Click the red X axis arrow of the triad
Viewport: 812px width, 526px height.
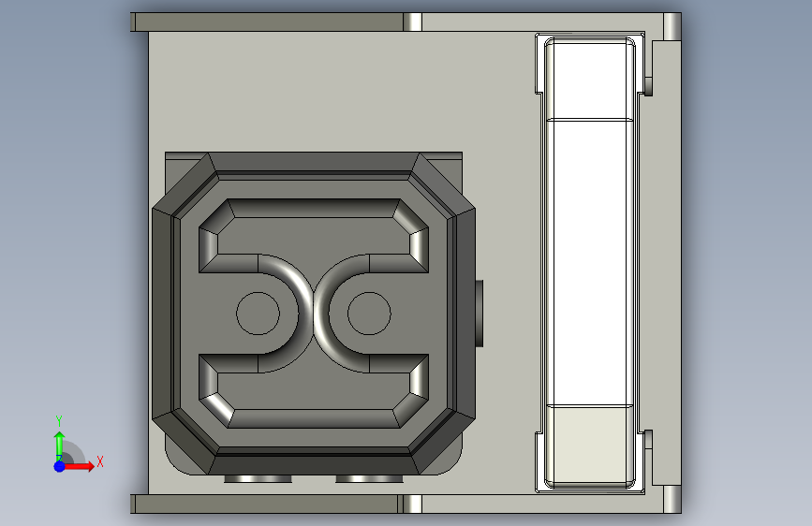[79, 466]
